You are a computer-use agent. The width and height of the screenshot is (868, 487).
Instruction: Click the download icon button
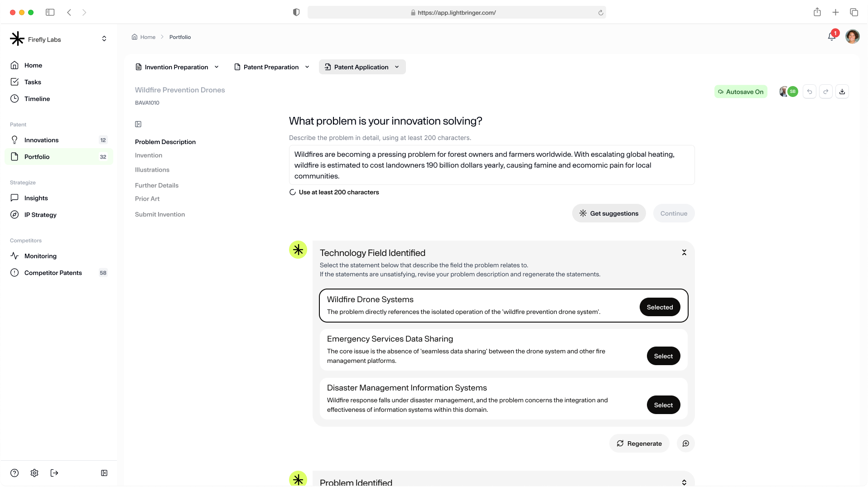click(842, 92)
